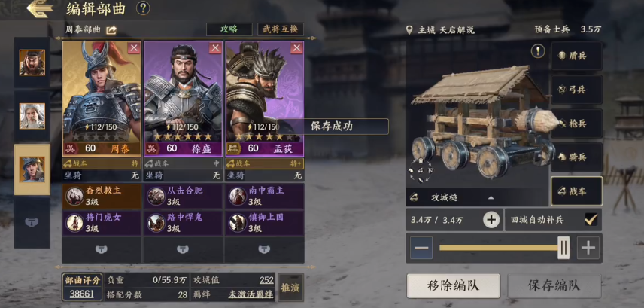Select the white-bearded general thumbnail in sidebar

(x=32, y=117)
